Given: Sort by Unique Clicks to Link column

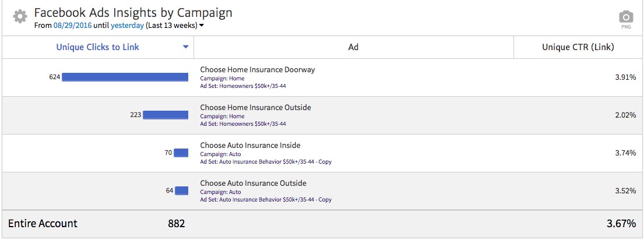Looking at the screenshot, I should click(x=97, y=47).
